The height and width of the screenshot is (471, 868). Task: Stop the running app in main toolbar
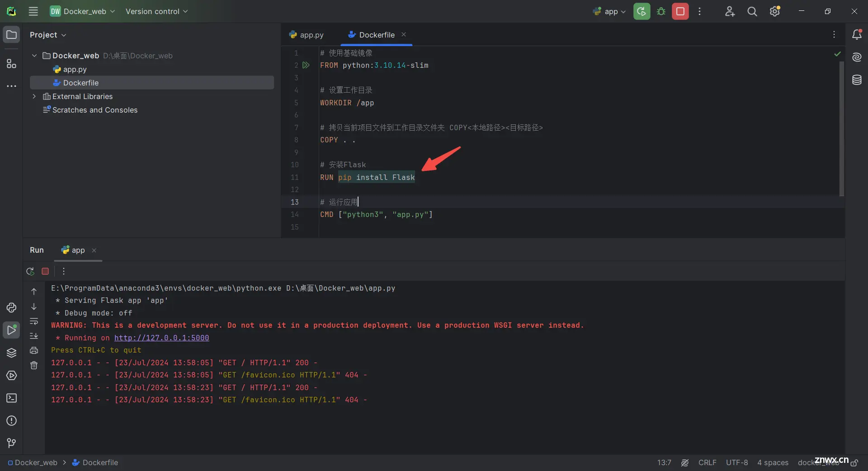pyautogui.click(x=680, y=11)
